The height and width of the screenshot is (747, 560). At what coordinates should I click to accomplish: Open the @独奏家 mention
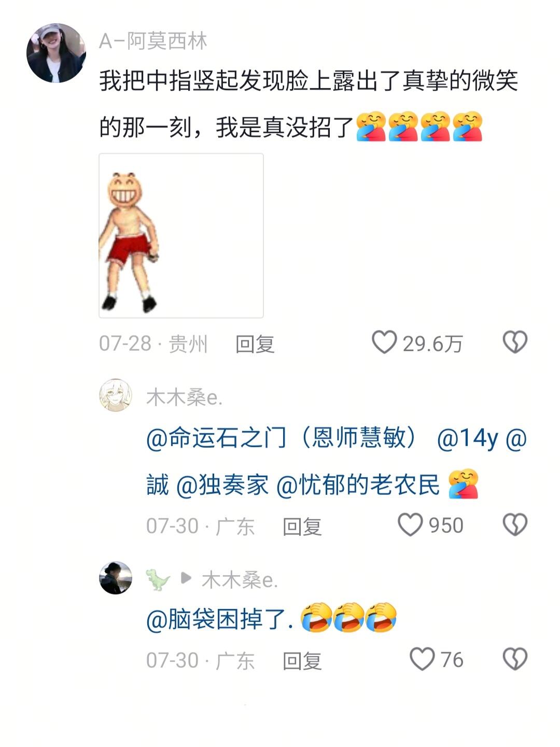tap(223, 485)
